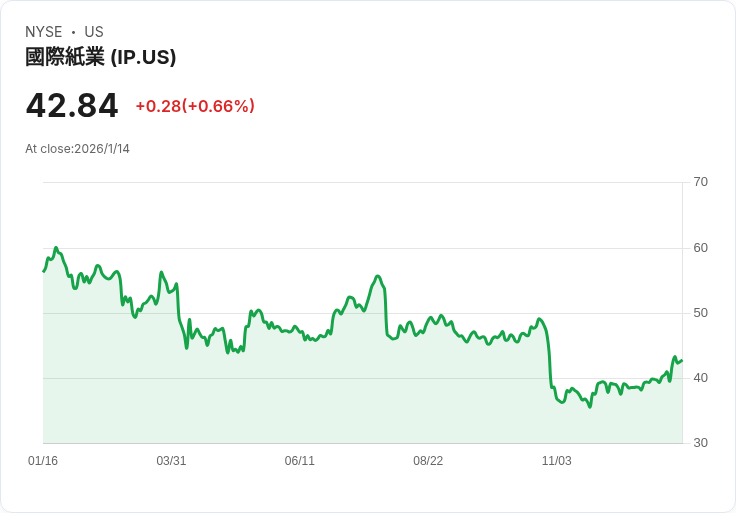Click the 70 label on price axis
736x513 pixels.
(x=701, y=182)
